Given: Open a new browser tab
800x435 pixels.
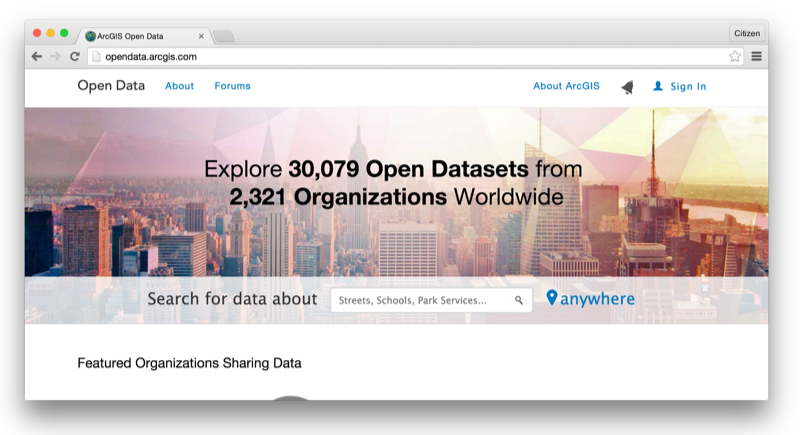Looking at the screenshot, I should pyautogui.click(x=223, y=36).
